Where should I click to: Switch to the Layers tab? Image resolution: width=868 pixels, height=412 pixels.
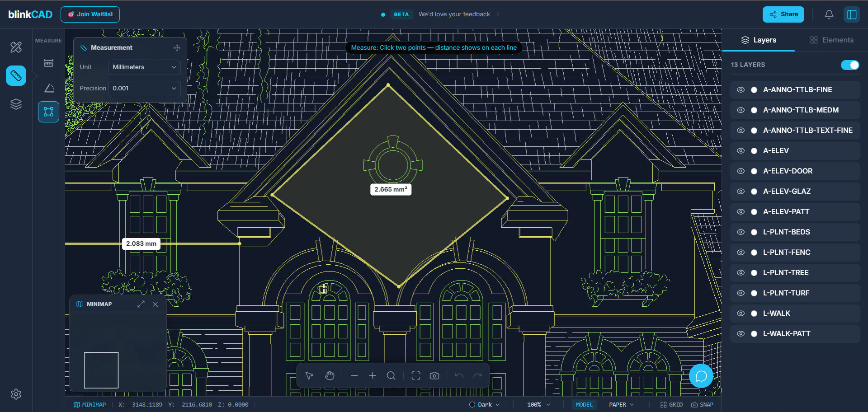(x=759, y=40)
